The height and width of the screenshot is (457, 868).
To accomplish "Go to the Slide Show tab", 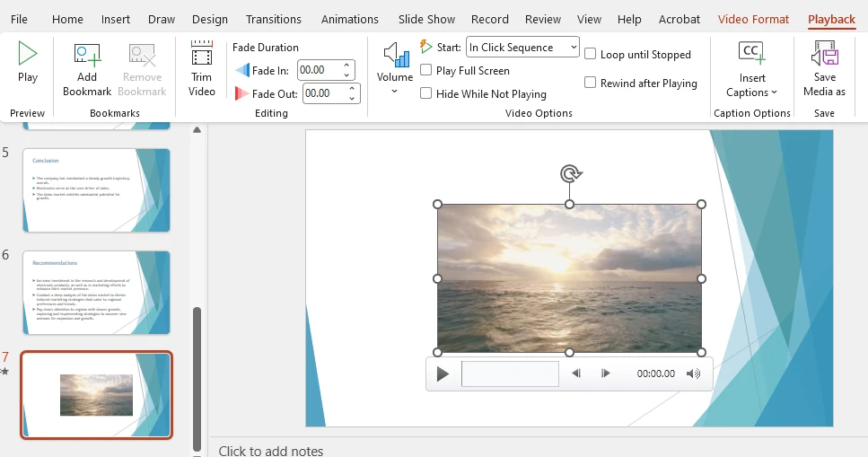I will tap(426, 20).
